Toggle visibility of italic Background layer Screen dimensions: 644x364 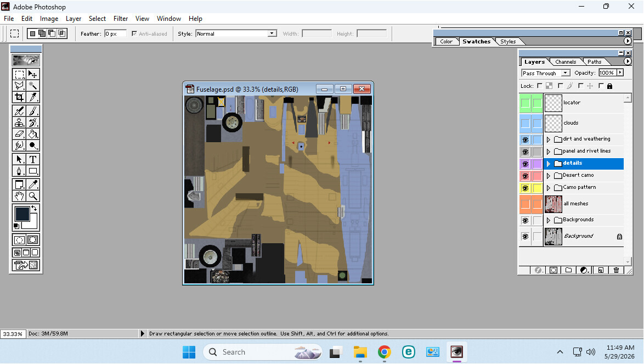525,237
